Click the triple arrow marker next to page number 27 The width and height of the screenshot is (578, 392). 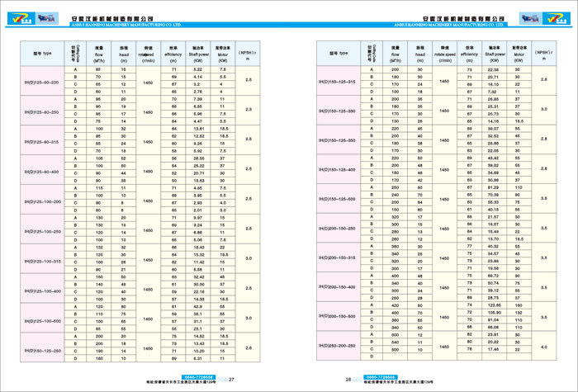(x=222, y=379)
